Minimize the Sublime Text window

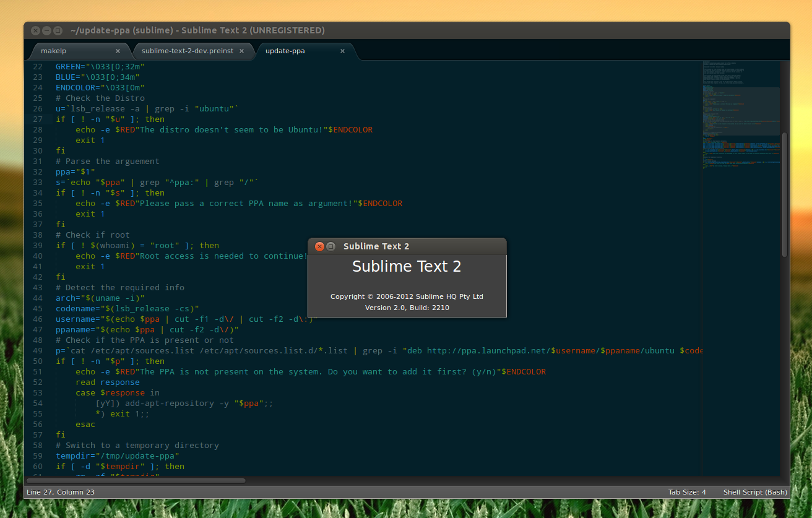click(x=46, y=30)
